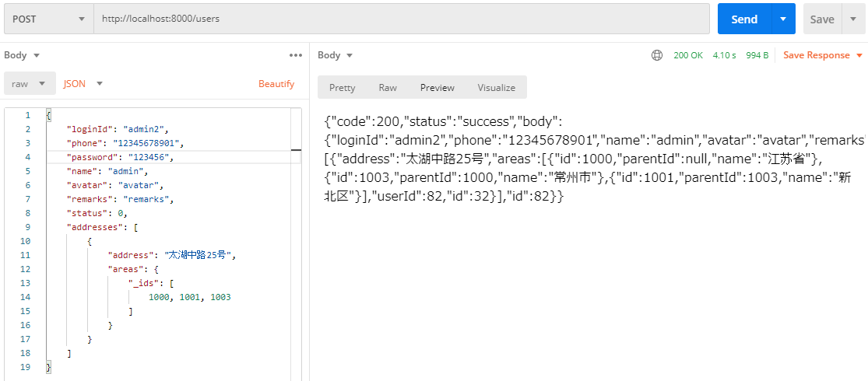The image size is (868, 381).
Task: Expand the arrow beside Send
Action: 783,19
